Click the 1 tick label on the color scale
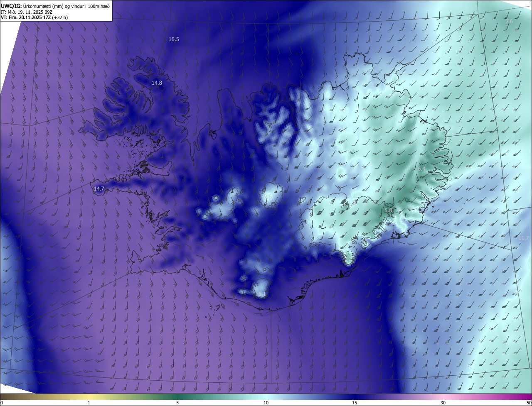Screen dimensions: 532x406 point(89,403)
